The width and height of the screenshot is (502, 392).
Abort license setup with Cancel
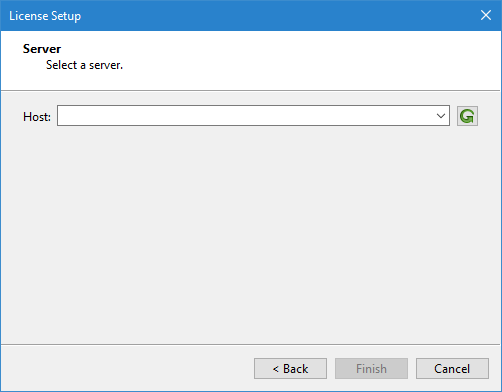coord(452,369)
